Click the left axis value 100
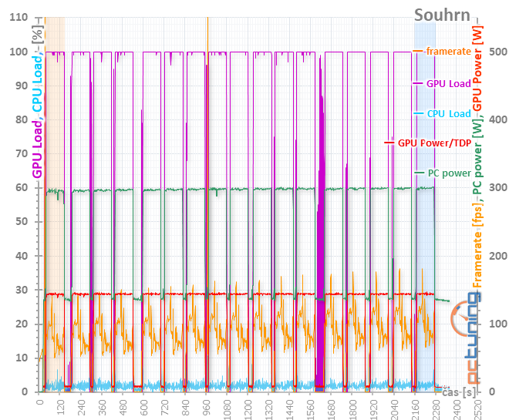Image resolution: width=509 pixels, height=420 pixels. [x=19, y=52]
